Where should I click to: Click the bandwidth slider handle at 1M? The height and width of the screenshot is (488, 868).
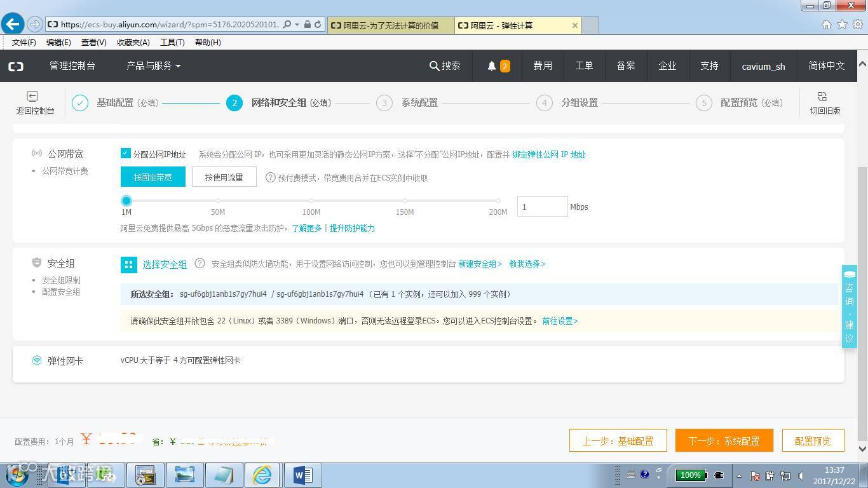click(126, 201)
